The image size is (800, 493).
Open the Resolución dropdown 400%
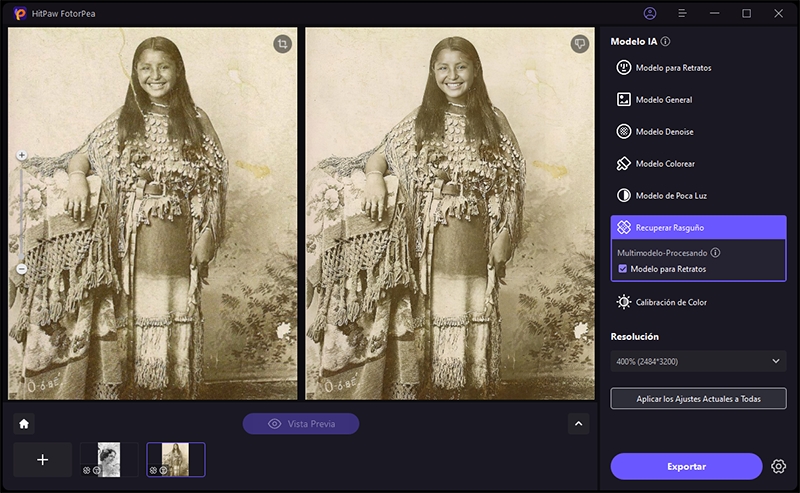click(698, 361)
